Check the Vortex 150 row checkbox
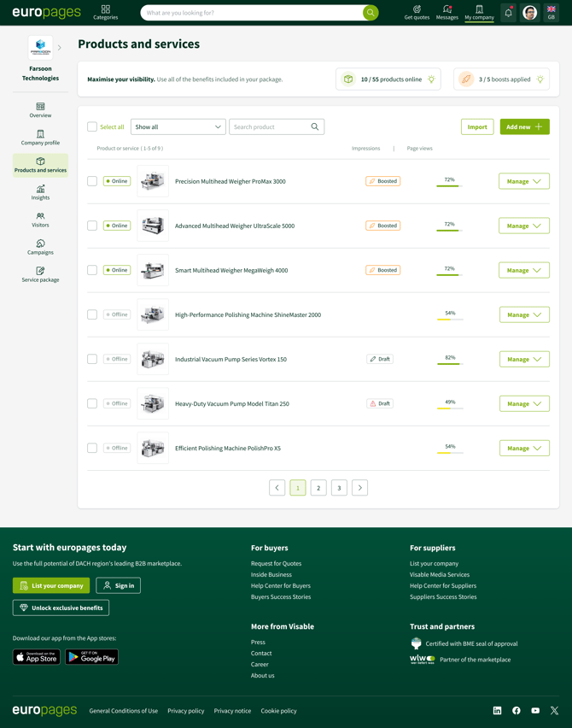The image size is (572, 728). [x=92, y=359]
